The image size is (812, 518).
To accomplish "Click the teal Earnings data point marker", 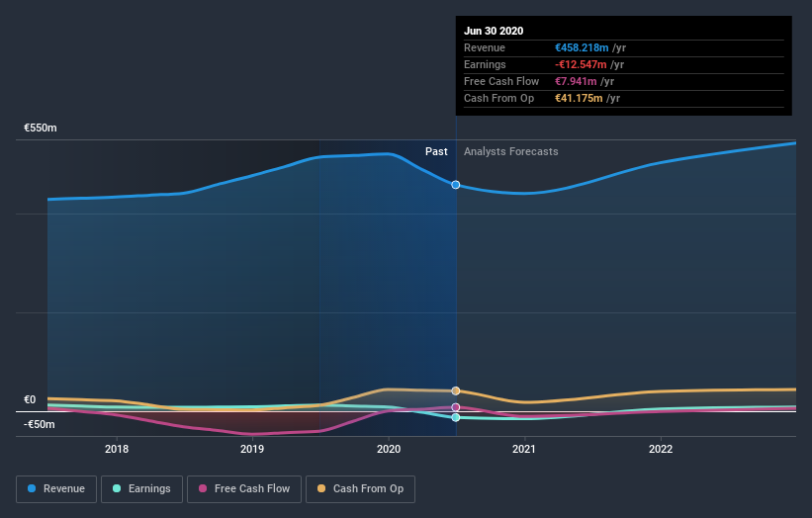I will tap(456, 417).
